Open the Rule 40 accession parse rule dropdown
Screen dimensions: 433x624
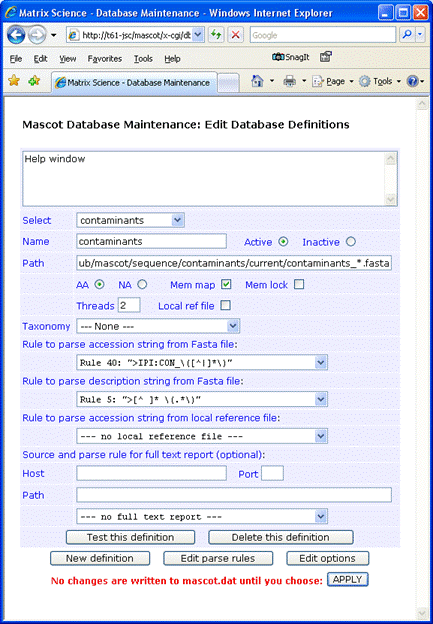click(x=202, y=363)
